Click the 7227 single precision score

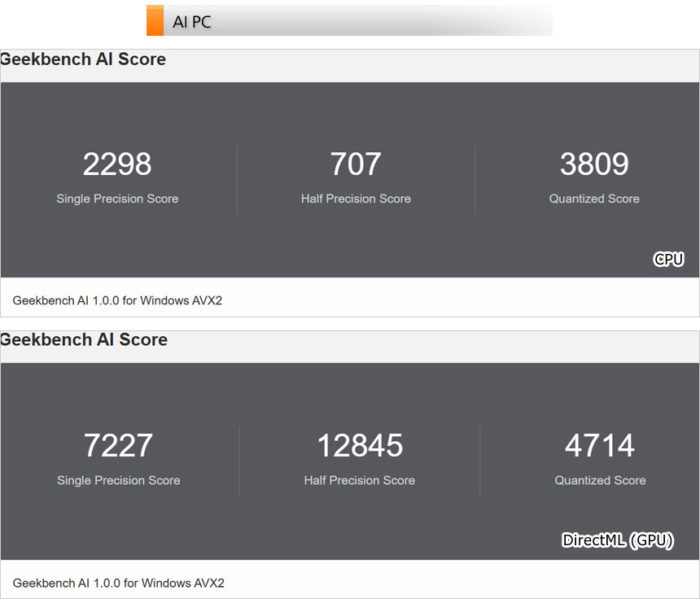(x=118, y=446)
